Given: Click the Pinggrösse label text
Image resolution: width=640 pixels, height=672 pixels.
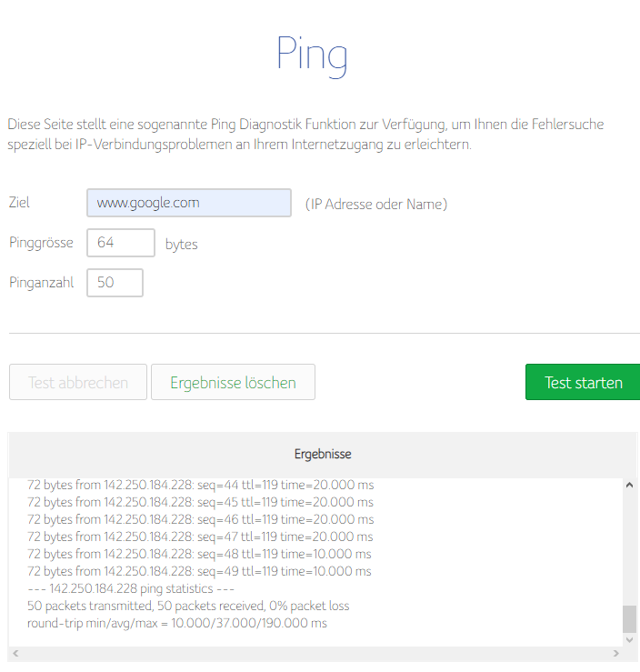Looking at the screenshot, I should [41, 243].
